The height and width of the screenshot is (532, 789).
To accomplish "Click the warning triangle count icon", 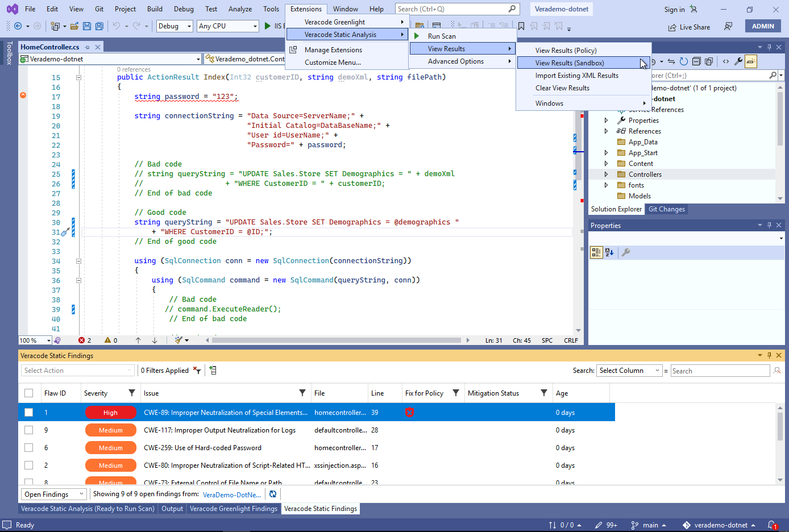I will tap(107, 340).
